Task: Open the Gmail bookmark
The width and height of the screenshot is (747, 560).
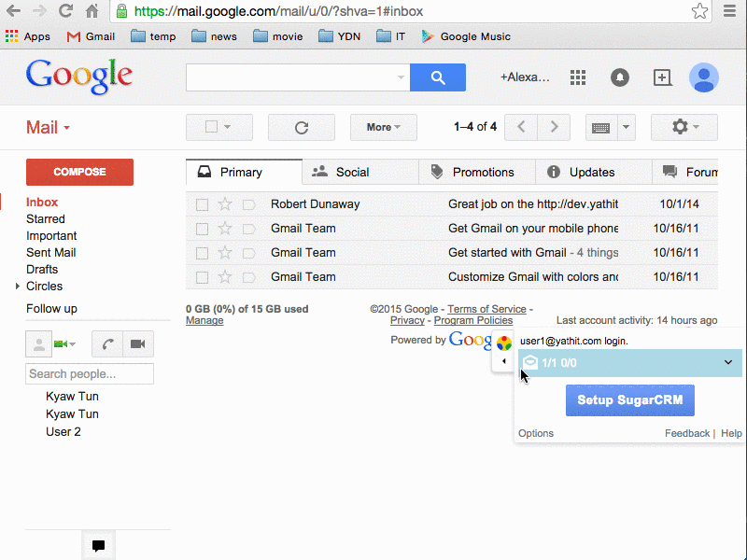Action: 91,36
